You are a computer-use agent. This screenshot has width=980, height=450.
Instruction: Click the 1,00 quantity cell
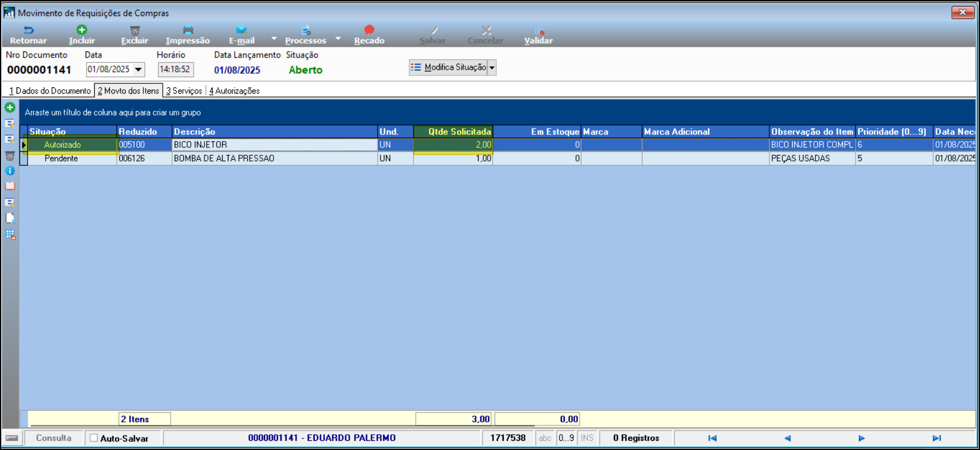click(x=453, y=159)
